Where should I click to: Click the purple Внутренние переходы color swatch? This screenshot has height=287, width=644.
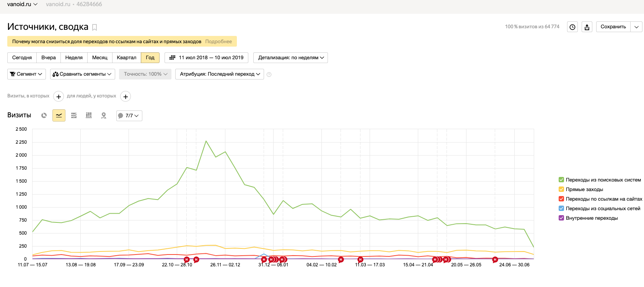tap(561, 218)
